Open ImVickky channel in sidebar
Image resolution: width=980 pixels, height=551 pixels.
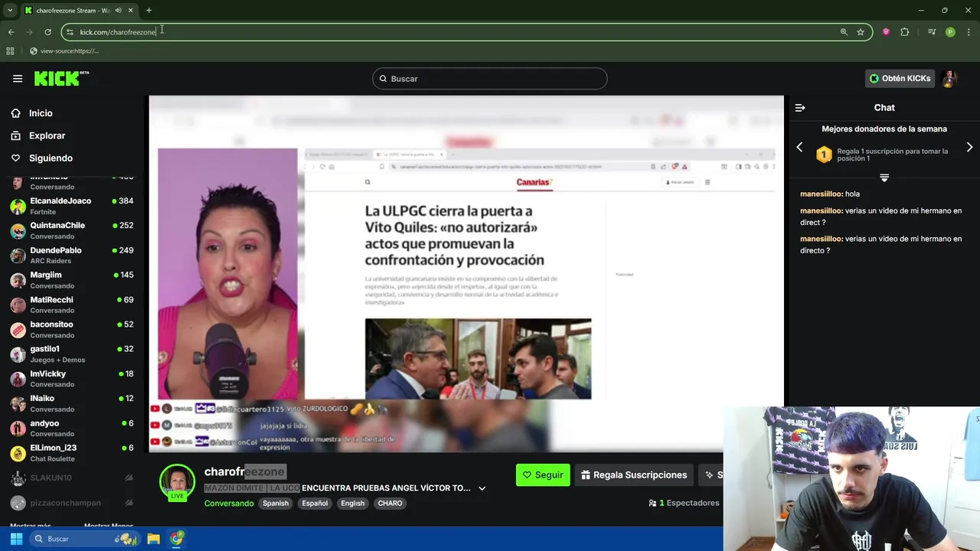tap(73, 379)
